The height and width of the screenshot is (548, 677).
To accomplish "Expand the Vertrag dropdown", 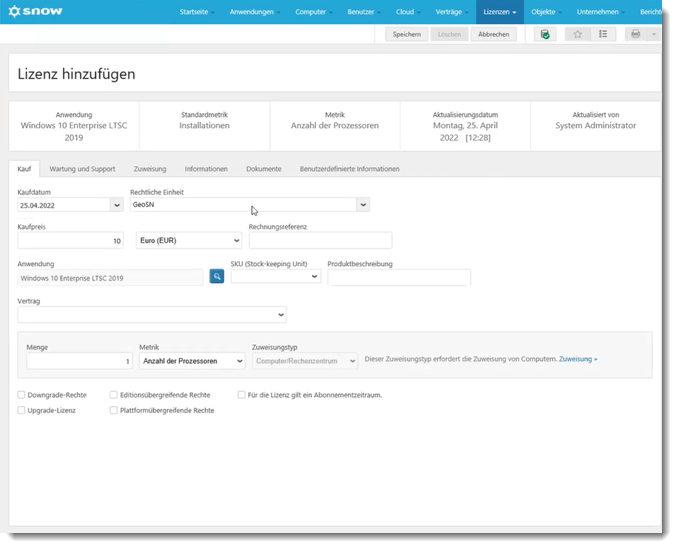I will pos(152,315).
